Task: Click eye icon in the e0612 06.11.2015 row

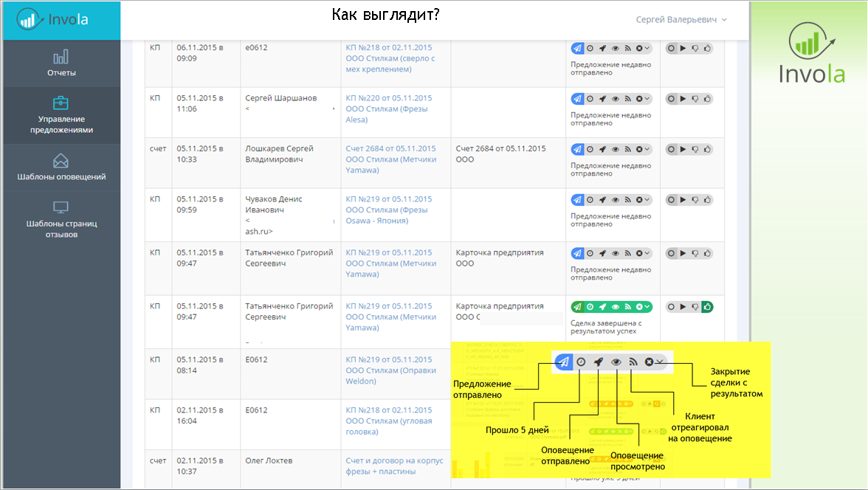Action: [x=615, y=48]
